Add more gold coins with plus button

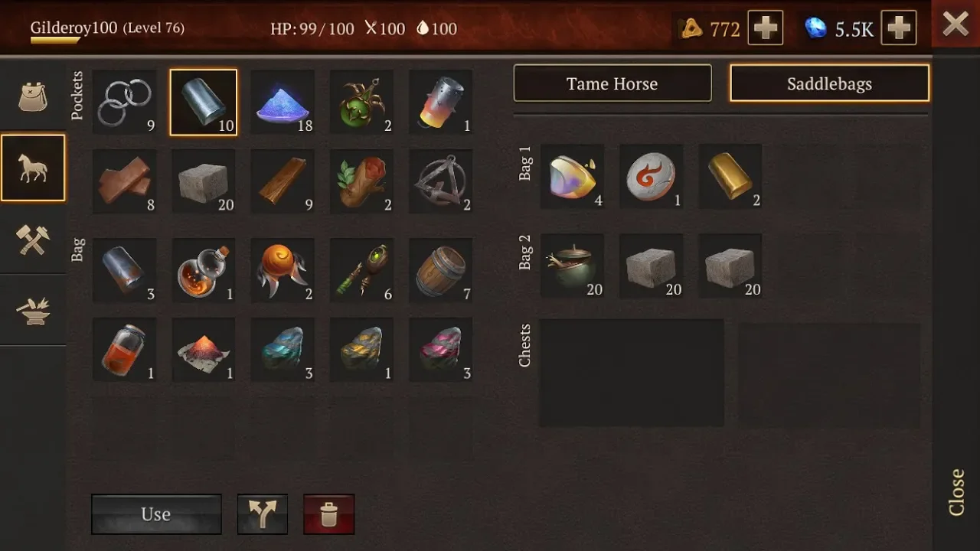coord(766,28)
